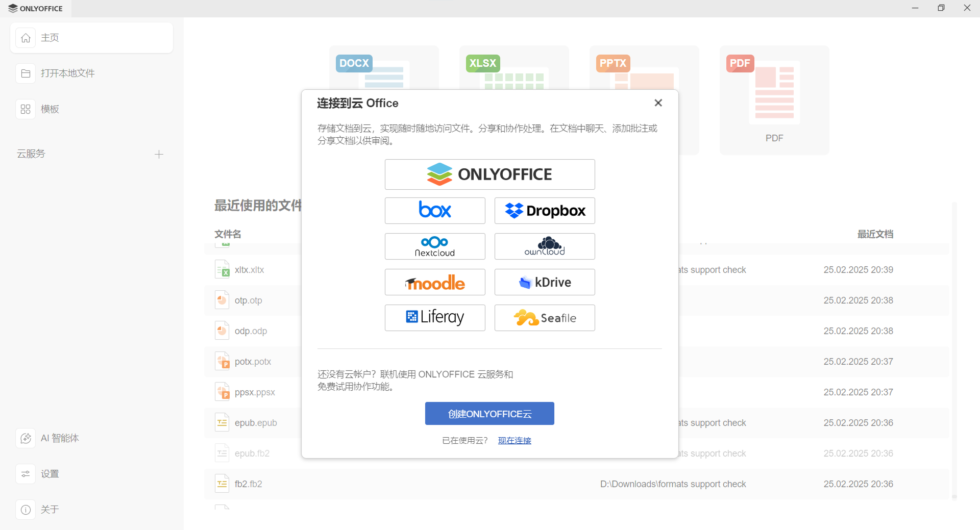
Task: Open the AI 智能体 panel
Action: coord(60,438)
